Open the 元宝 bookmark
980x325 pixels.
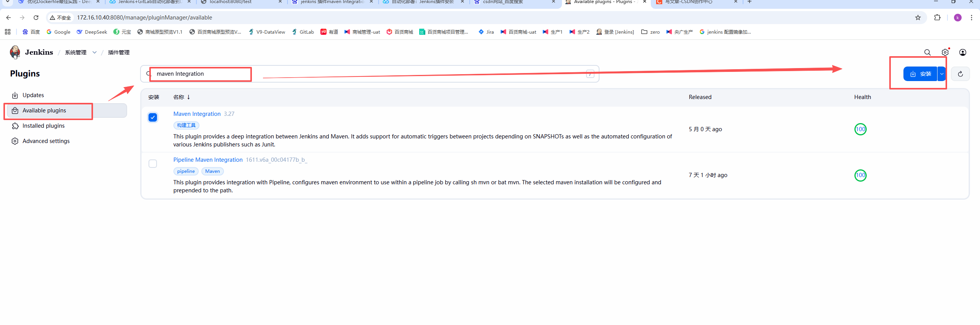(x=122, y=32)
